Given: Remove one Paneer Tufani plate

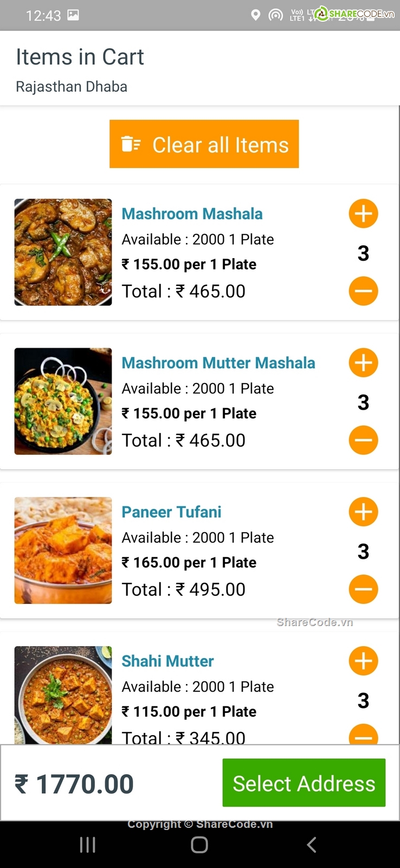Looking at the screenshot, I should (363, 589).
